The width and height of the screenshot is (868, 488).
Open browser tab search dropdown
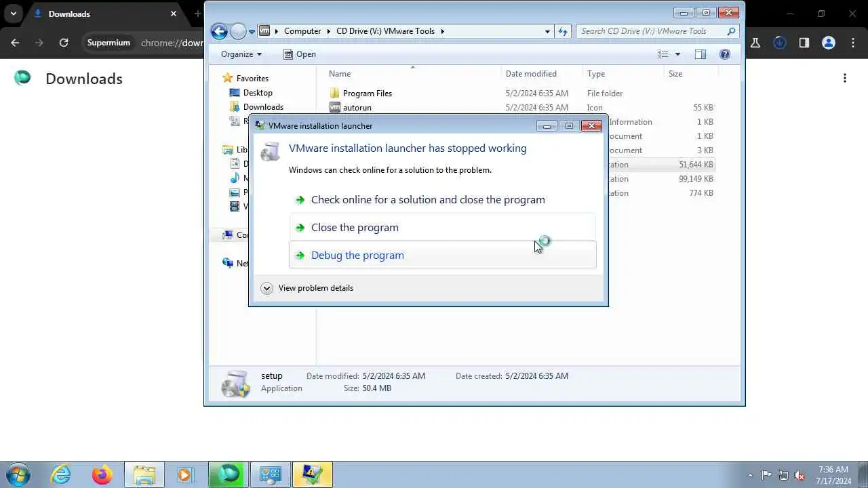coord(13,14)
